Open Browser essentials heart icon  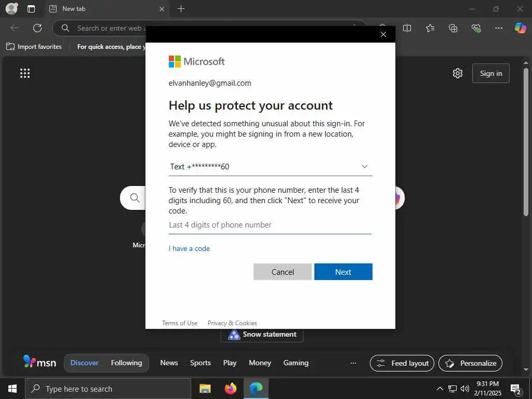476,28
